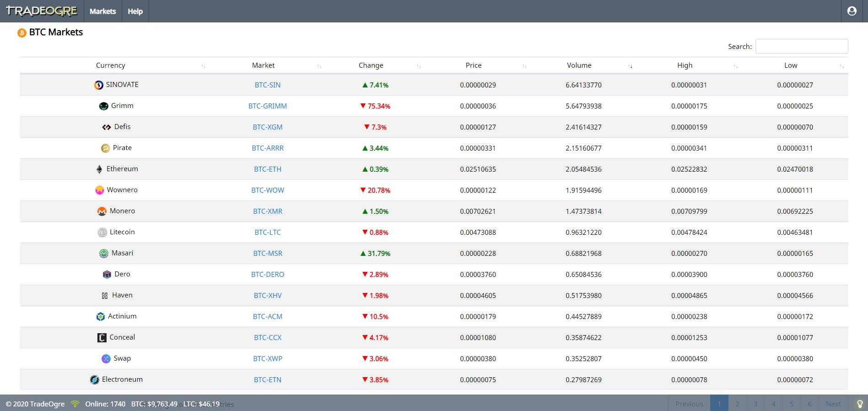
Task: Open the BTC-XMR market link
Action: click(x=268, y=211)
